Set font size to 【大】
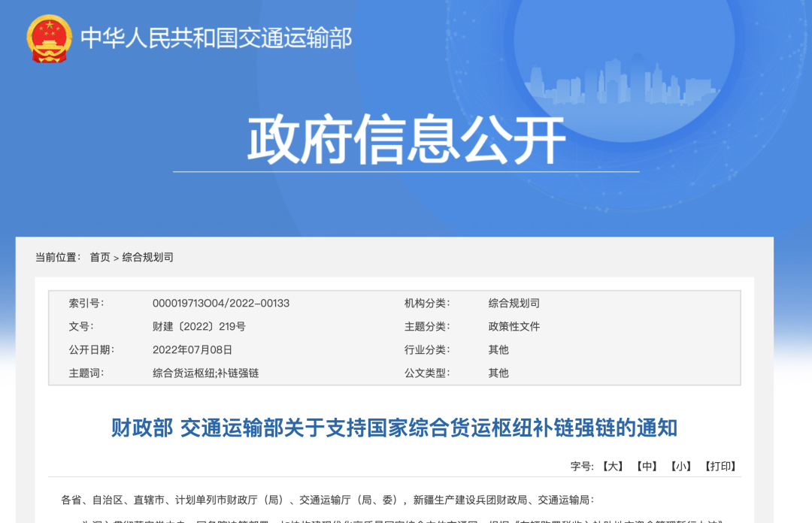 tap(613, 466)
